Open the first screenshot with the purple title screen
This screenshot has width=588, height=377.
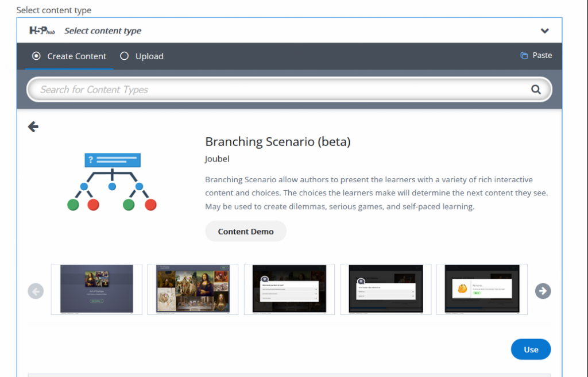coord(96,289)
